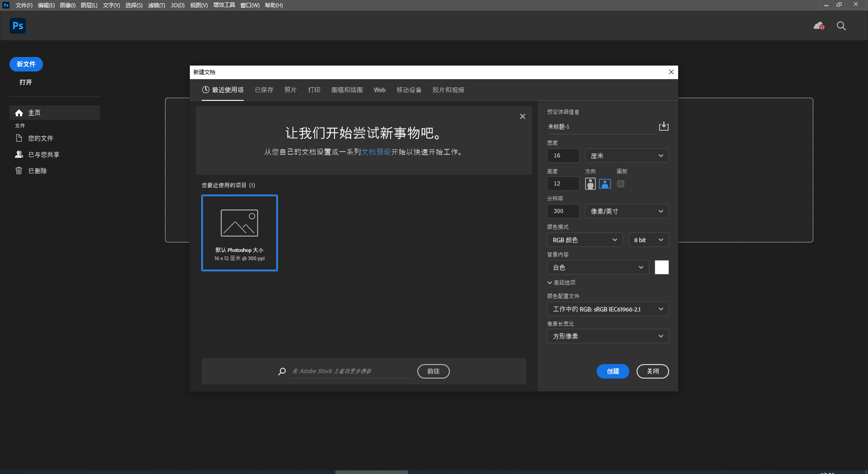Open the 厘米 width units dropdown
Viewport: 868px width, 474px height.
[x=627, y=156]
